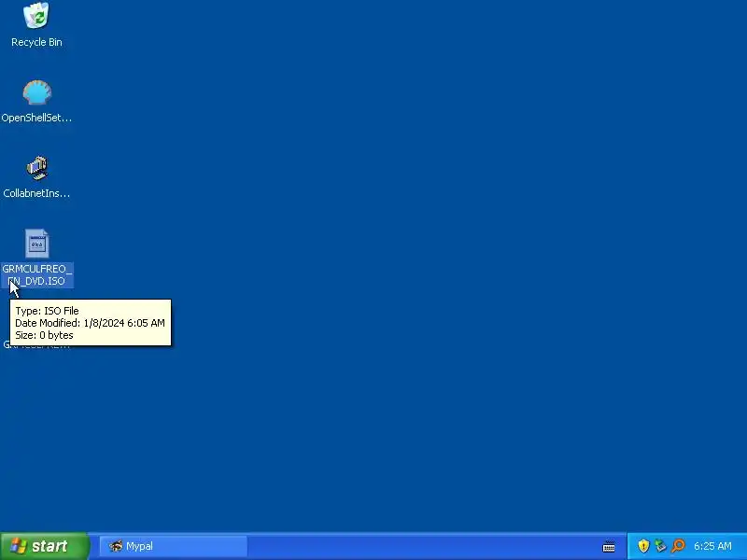The image size is (747, 560).
Task: Click the orange magnifier tray icon
Action: (678, 546)
